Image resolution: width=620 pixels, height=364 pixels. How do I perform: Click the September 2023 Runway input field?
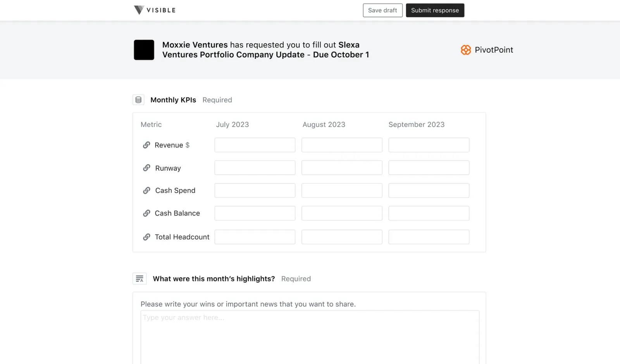[429, 168]
